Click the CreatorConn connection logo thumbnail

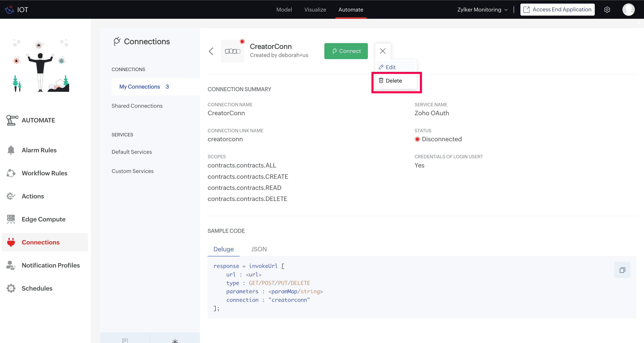(232, 51)
